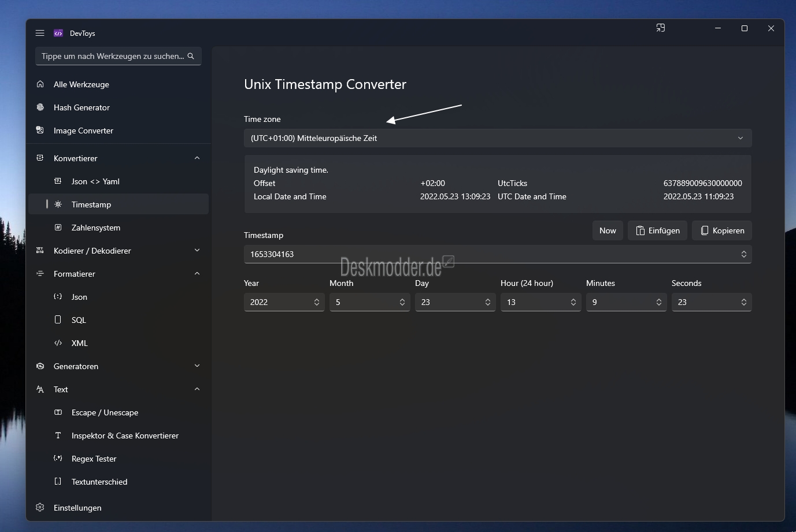The image size is (796, 532).
Task: Click the Json formatter braces icon
Action: 58,297
